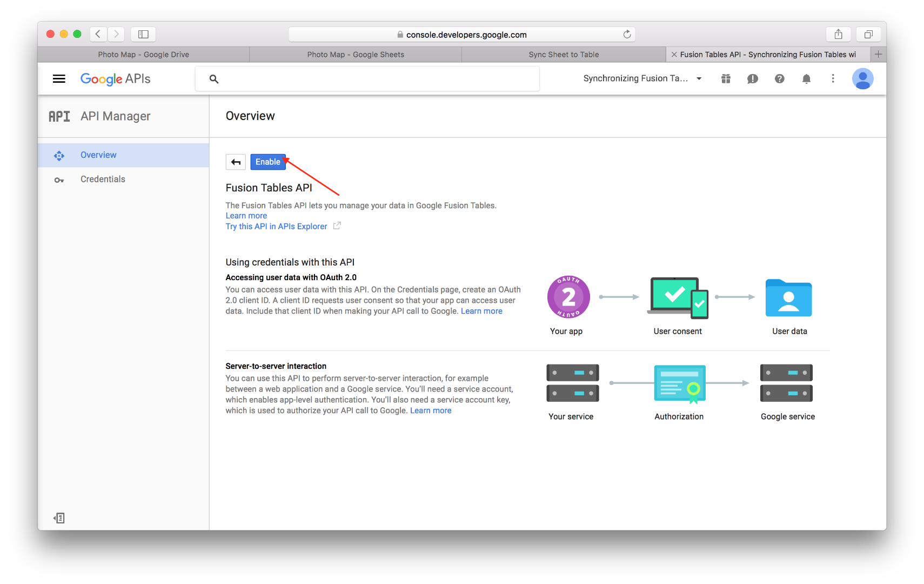Viewport: 924px width, 584px height.
Task: Click the Google APIs logo
Action: [x=115, y=79]
